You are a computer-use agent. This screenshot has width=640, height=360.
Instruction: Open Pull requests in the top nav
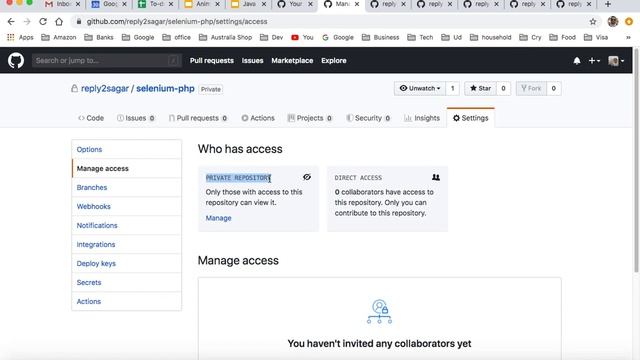tap(211, 60)
